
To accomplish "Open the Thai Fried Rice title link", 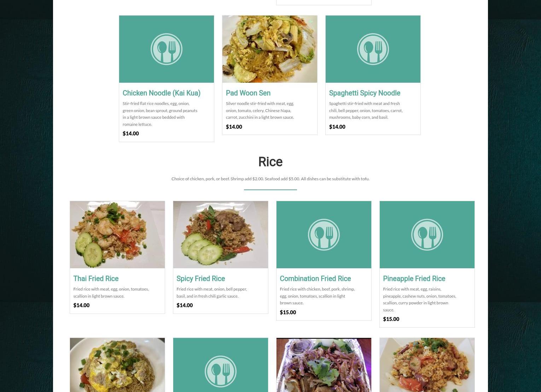I will (96, 279).
